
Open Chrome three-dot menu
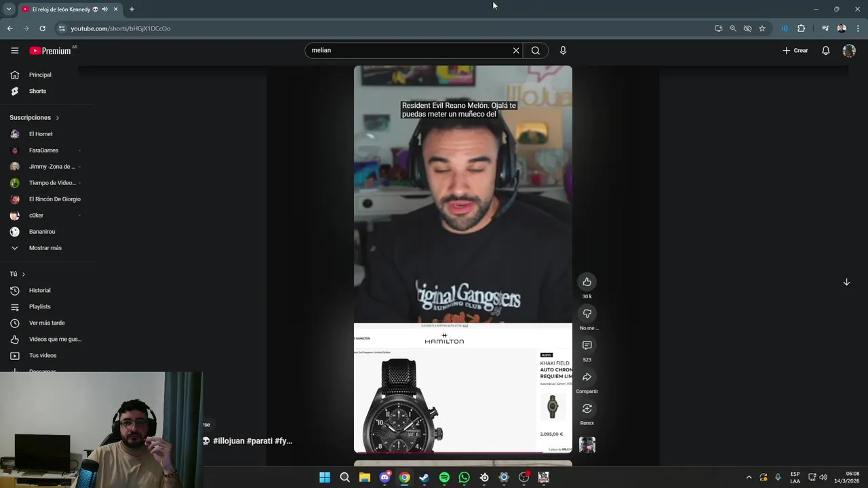point(858,28)
